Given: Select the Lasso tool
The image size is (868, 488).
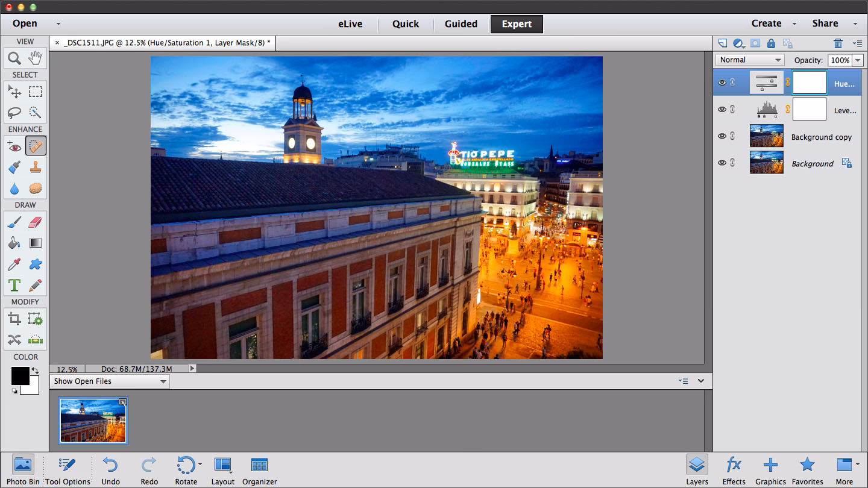Looking at the screenshot, I should (x=14, y=112).
